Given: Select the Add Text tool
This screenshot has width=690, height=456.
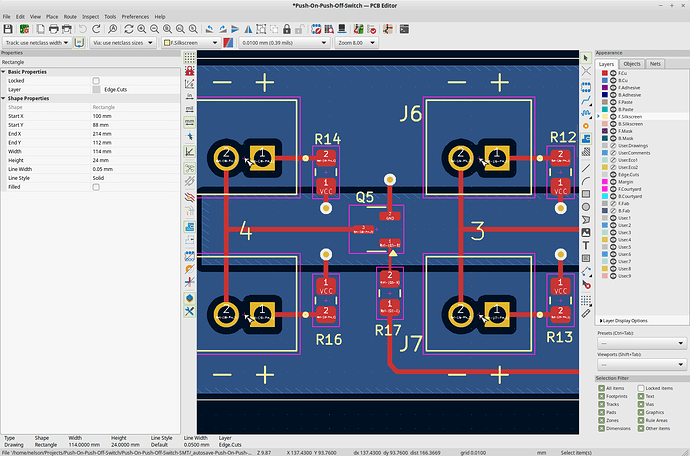Looking at the screenshot, I should coord(586,245).
